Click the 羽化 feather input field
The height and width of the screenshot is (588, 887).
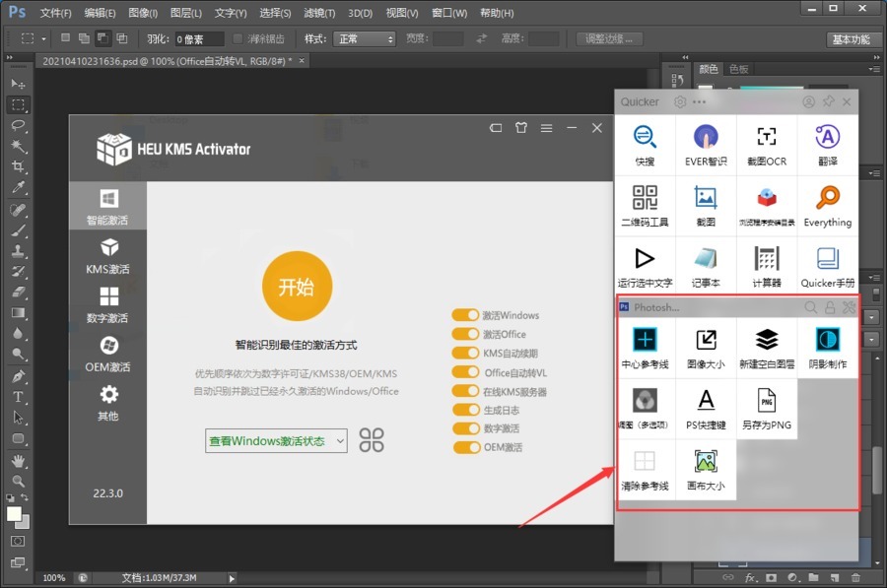pyautogui.click(x=199, y=39)
